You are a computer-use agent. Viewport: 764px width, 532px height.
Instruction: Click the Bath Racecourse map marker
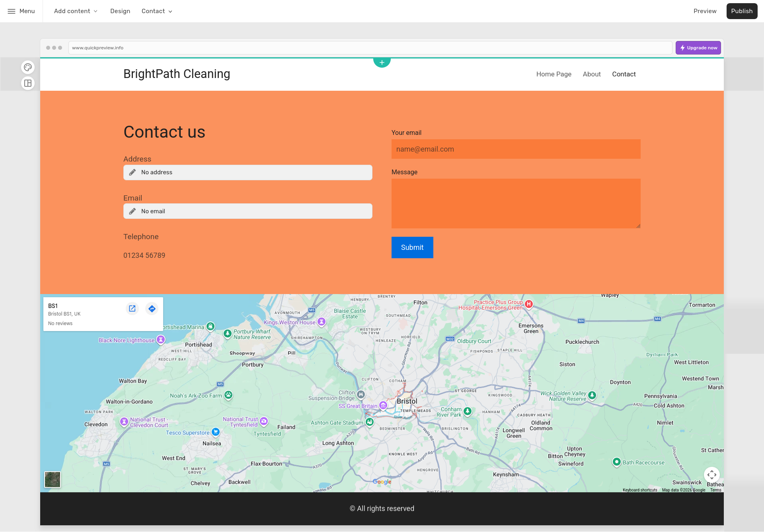pos(617,462)
